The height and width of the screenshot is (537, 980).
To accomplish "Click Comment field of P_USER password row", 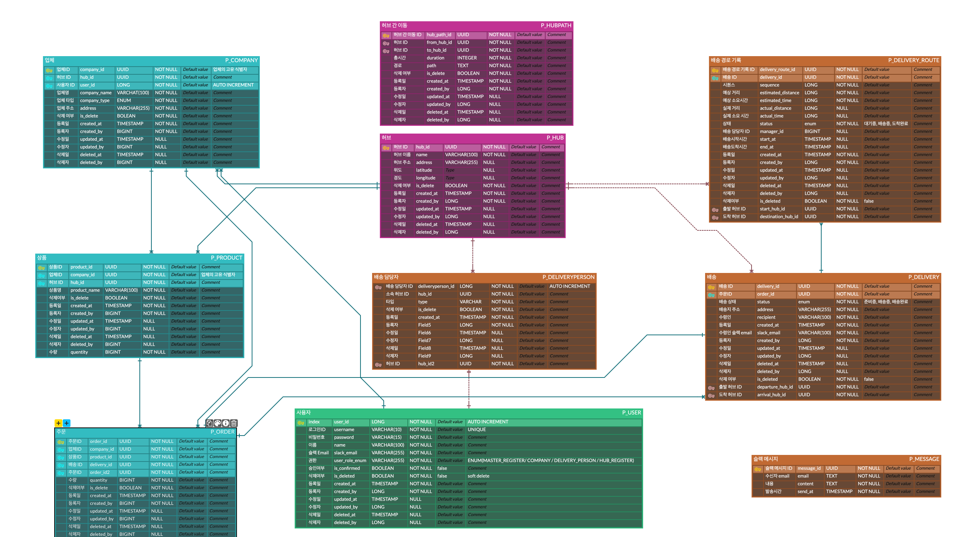I will [477, 437].
